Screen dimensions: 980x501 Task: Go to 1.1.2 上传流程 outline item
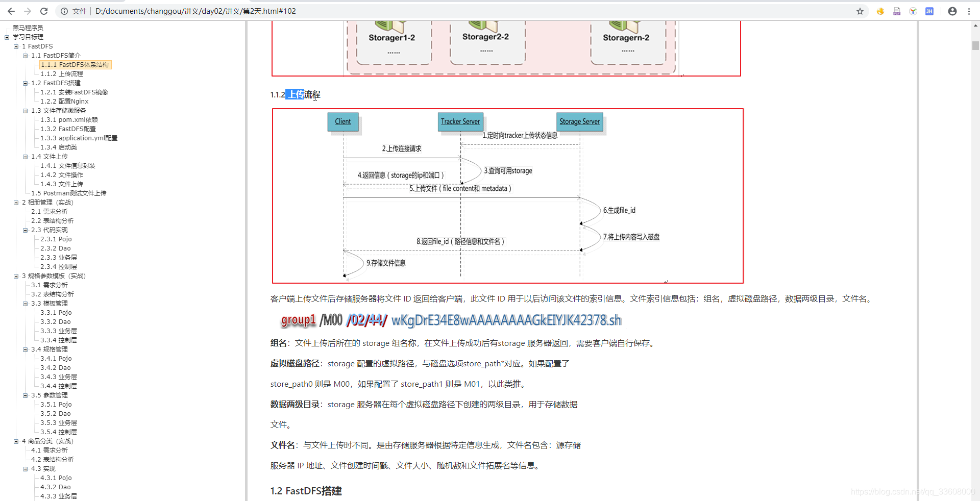62,74
